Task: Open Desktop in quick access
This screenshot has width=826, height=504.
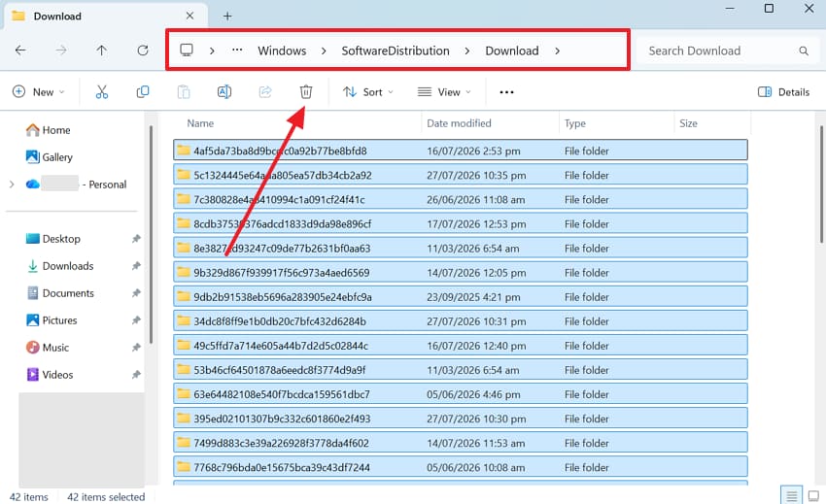Action: 53,239
